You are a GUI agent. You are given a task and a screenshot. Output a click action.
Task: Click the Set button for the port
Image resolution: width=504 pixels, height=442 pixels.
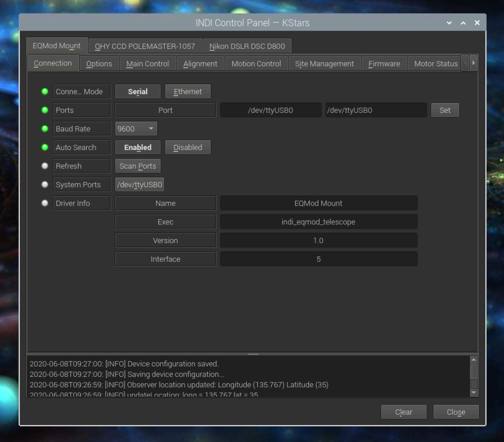click(445, 110)
